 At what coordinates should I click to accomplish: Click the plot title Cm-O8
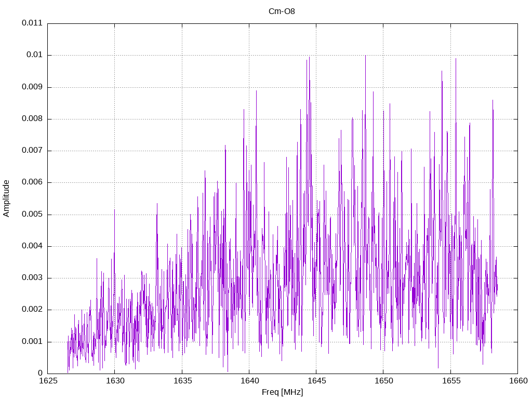pyautogui.click(x=282, y=11)
